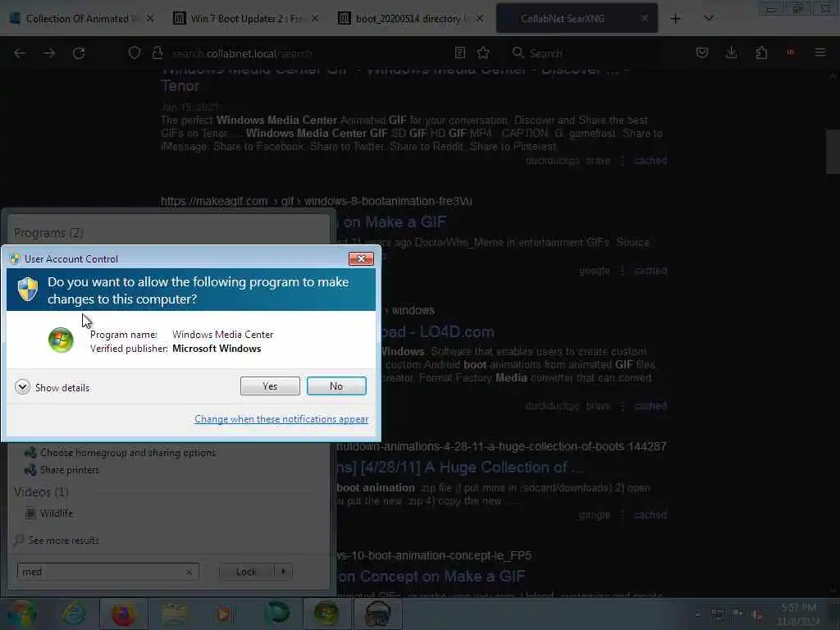Close the 'Win 7 Boot Updater 2' tab
This screenshot has width=840, height=630.
tap(315, 18)
